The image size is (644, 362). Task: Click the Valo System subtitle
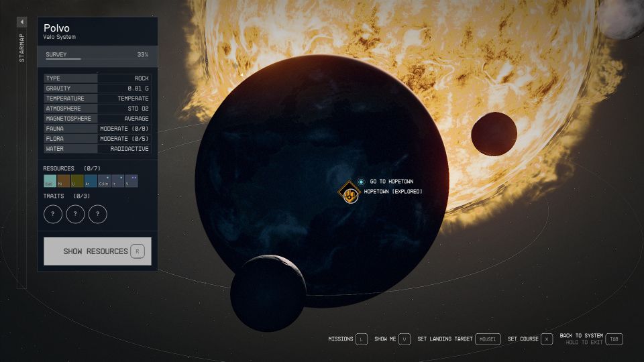(60, 37)
